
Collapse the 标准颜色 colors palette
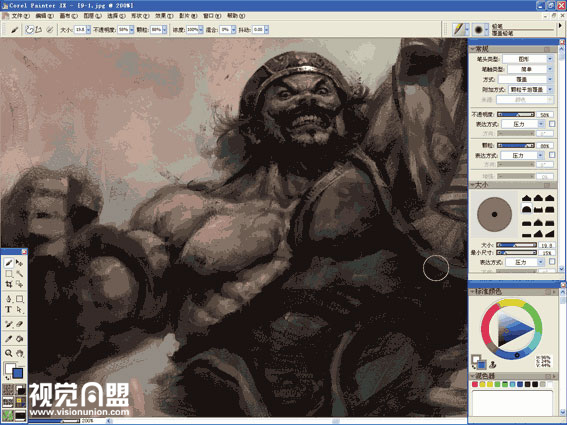pos(472,291)
